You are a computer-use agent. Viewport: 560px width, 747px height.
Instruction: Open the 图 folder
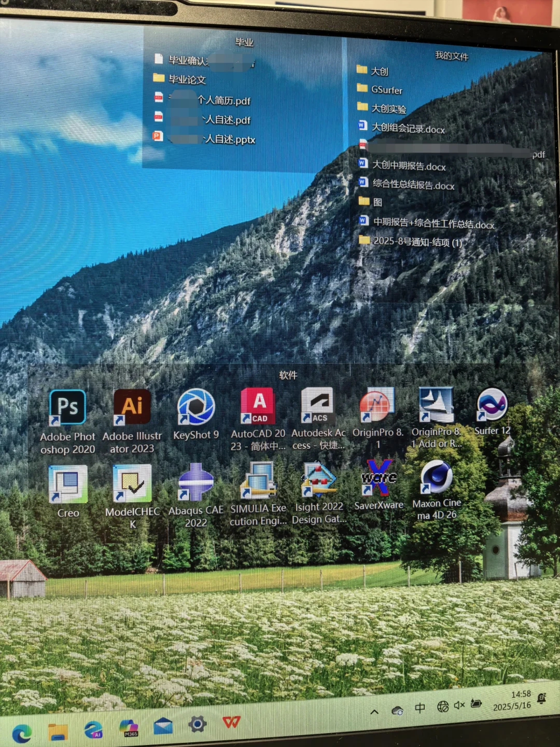pos(371,202)
